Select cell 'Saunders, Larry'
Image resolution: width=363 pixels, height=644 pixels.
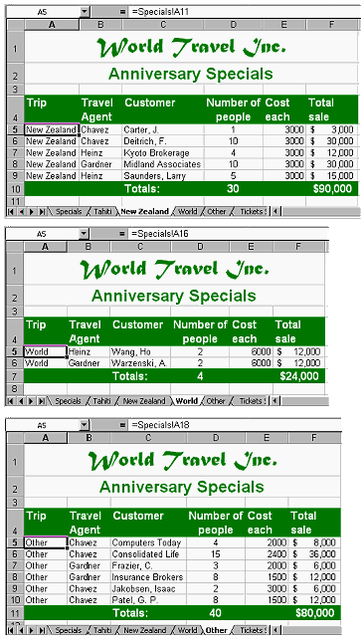point(163,176)
